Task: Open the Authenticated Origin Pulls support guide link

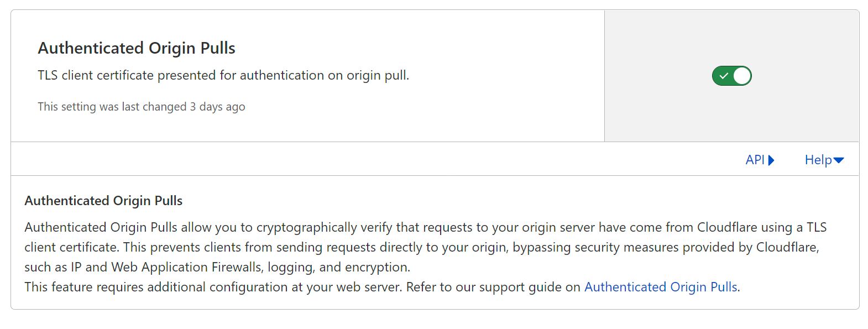Action: 661,287
